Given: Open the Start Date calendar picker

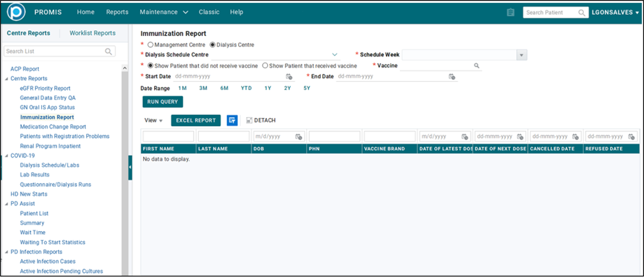Looking at the screenshot, I should [x=289, y=76].
